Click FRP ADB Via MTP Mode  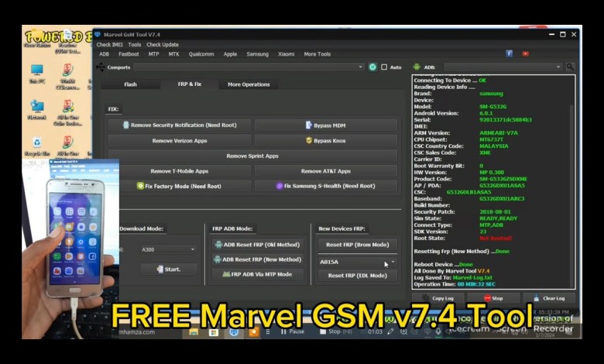pos(257,274)
